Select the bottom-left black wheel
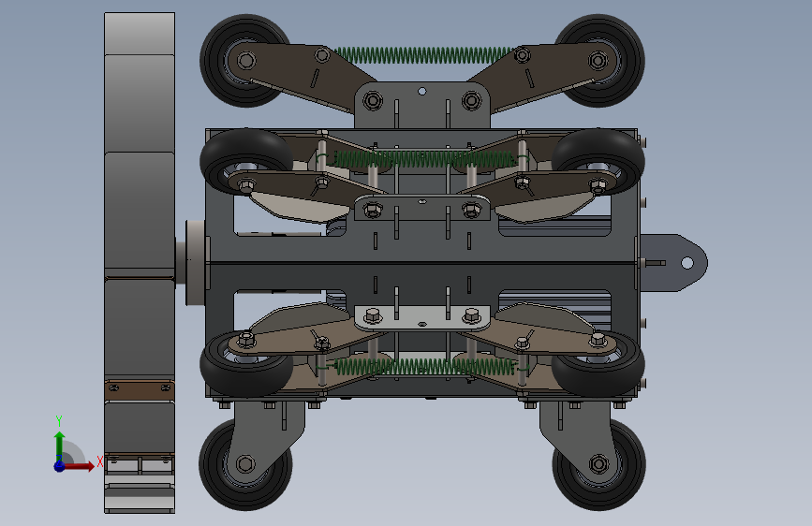Screen dimensions: 812x526 (x=245, y=464)
